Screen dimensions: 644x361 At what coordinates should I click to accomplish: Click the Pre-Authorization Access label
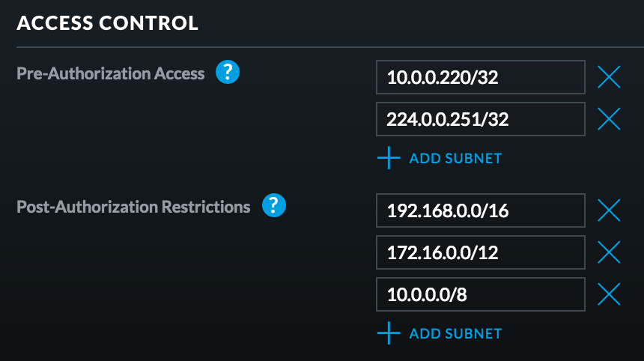click(111, 73)
